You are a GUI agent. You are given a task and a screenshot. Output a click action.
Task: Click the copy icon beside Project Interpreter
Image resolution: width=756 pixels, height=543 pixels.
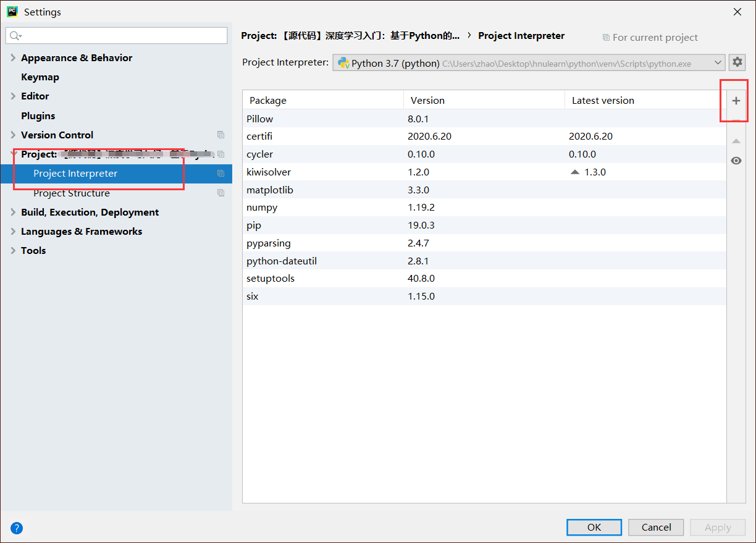tap(220, 174)
